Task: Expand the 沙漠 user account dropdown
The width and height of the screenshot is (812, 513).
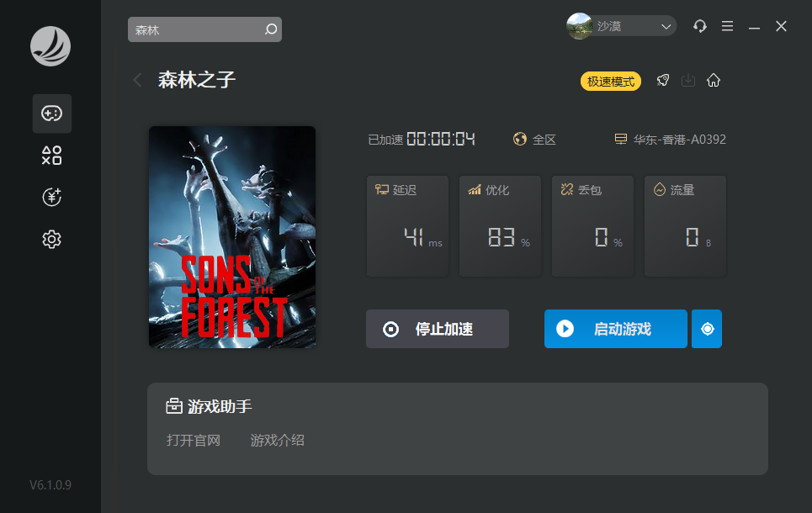Action: tap(622, 26)
